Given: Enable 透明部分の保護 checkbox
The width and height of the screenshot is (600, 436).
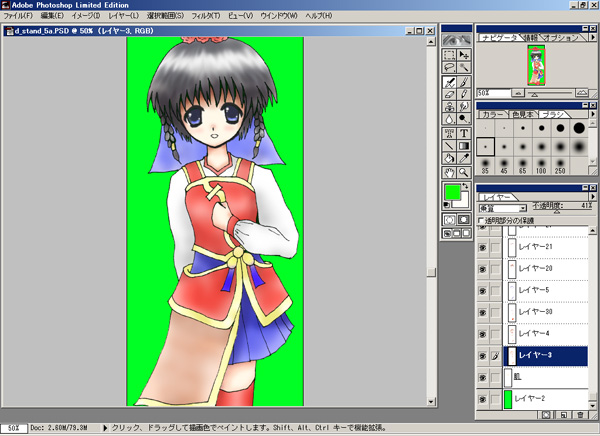Looking at the screenshot, I should (x=481, y=221).
